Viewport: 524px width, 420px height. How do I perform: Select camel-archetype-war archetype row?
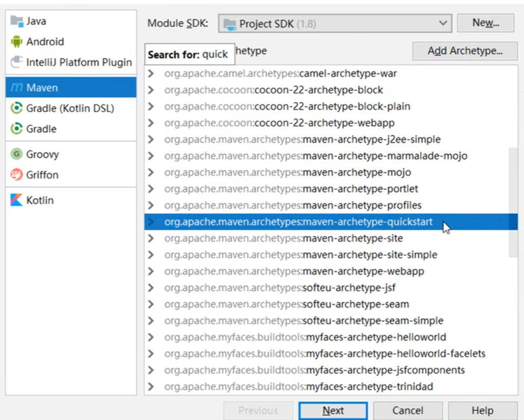tap(331, 73)
